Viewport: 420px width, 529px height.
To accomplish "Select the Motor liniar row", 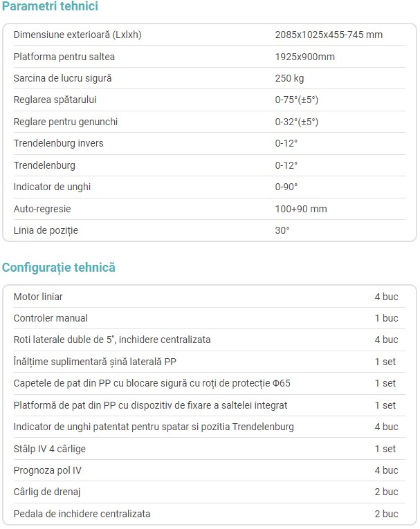I will pyautogui.click(x=210, y=297).
